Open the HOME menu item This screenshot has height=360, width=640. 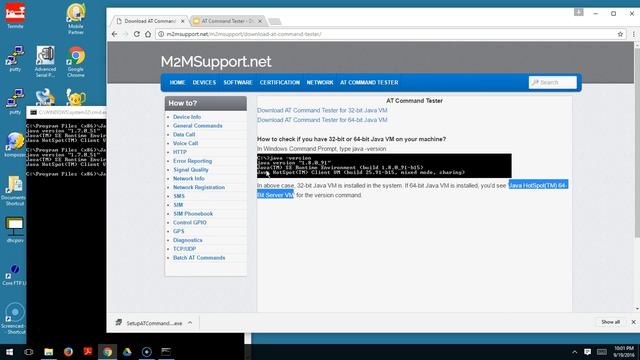(177, 82)
